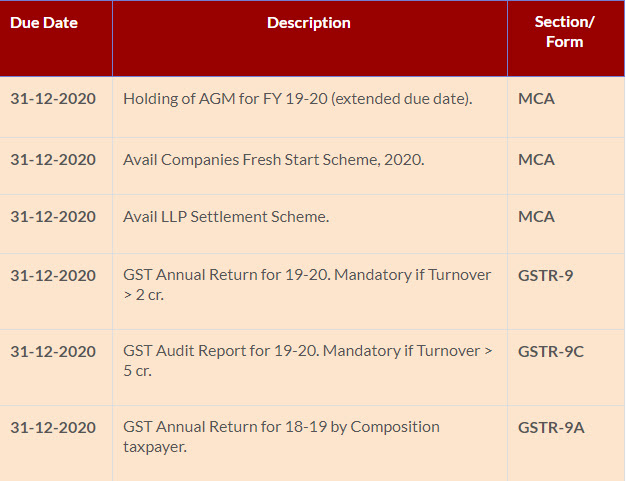Click the due date in GSTR-9A row
626x481 pixels.
point(53,427)
